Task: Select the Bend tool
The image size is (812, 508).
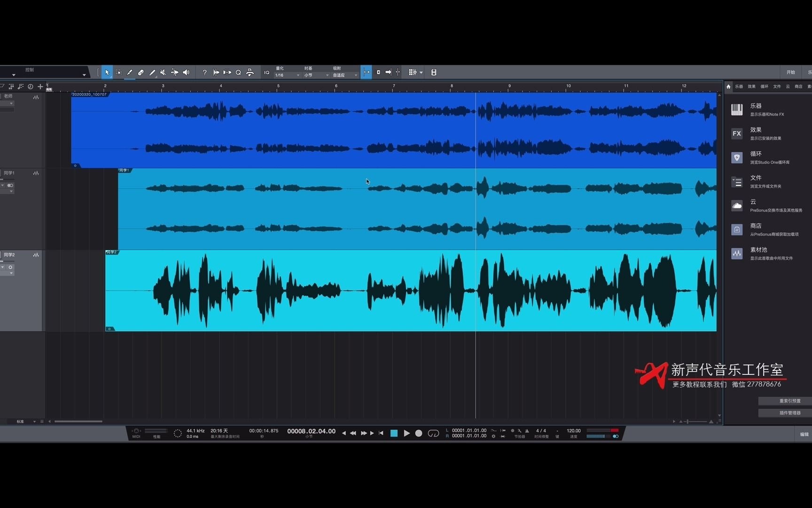Action: click(x=174, y=72)
